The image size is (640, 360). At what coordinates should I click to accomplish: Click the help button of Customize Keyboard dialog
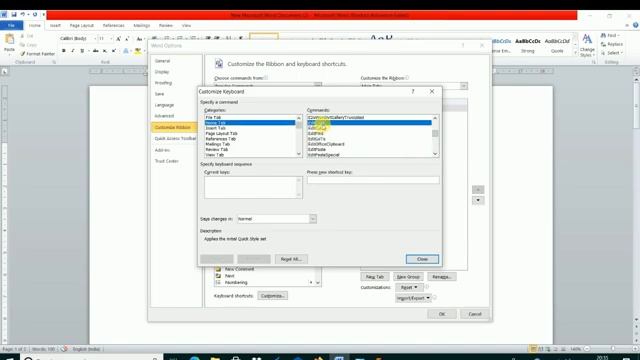pyautogui.click(x=413, y=91)
